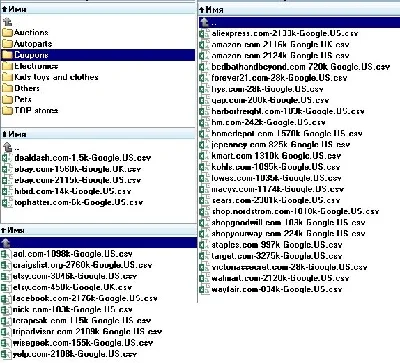Select etsy.com Google.US csv file name
The height and width of the screenshot is (363, 400).
coord(75,276)
